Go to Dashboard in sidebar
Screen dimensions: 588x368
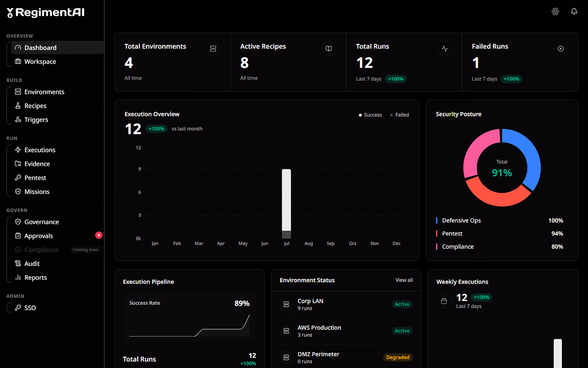pos(57,47)
